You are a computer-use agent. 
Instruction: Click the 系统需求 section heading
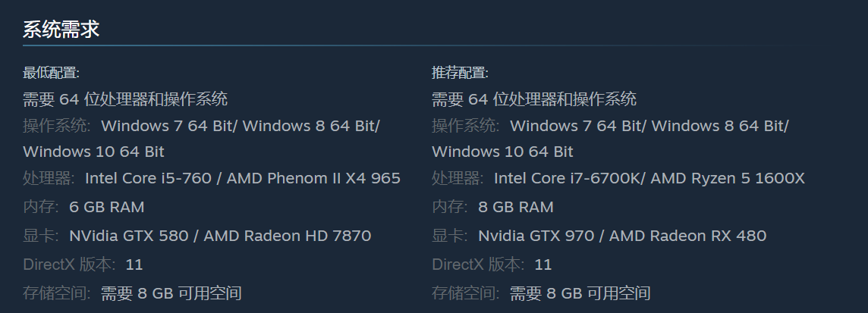click(x=61, y=30)
